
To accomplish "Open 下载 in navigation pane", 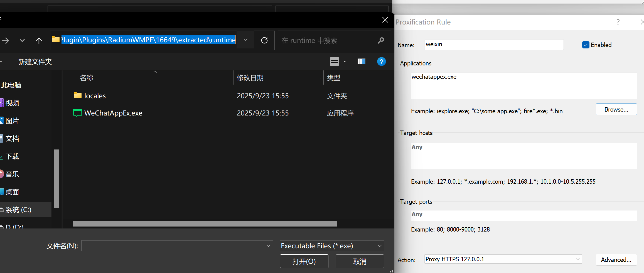I will pyautogui.click(x=12, y=156).
